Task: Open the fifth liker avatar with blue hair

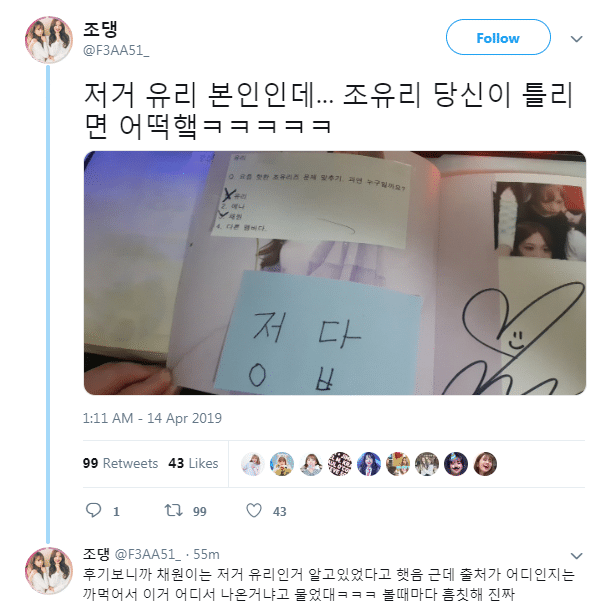Action: click(x=369, y=464)
